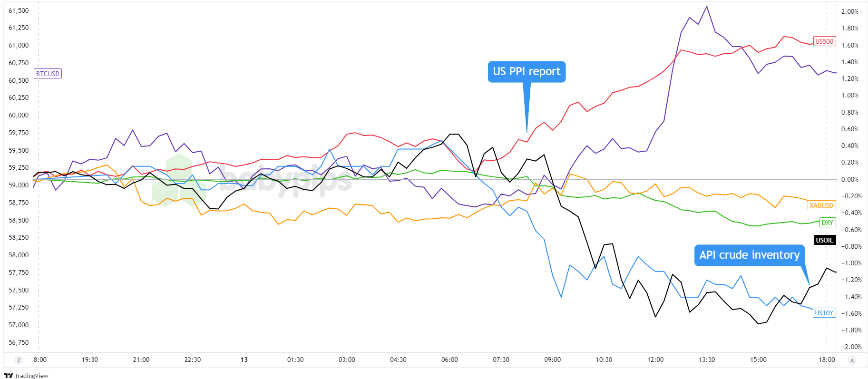Image resolution: width=868 pixels, height=379 pixels.
Task: Click the US10Y series label
Action: (824, 313)
